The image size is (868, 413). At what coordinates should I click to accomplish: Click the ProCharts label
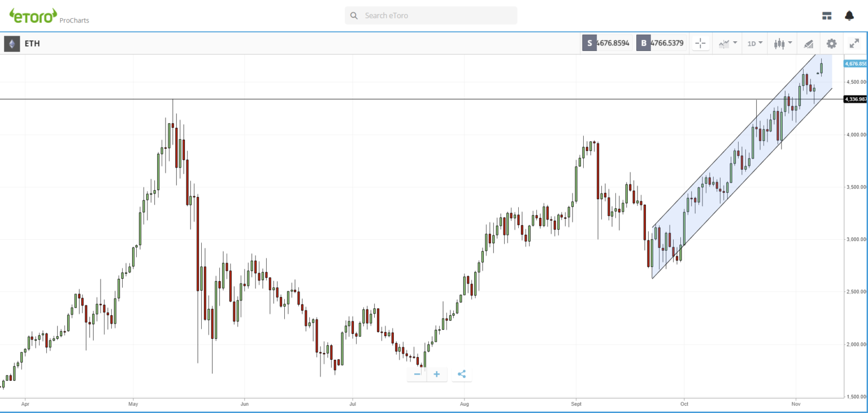coord(74,20)
